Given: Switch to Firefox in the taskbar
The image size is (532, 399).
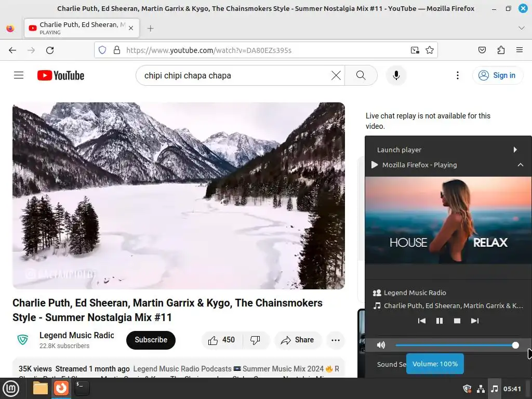Looking at the screenshot, I should 61,388.
